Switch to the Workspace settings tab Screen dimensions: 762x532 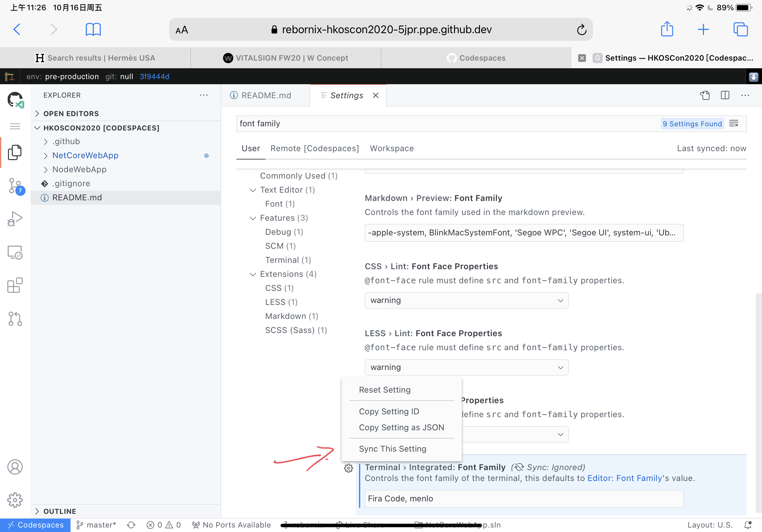coord(392,148)
